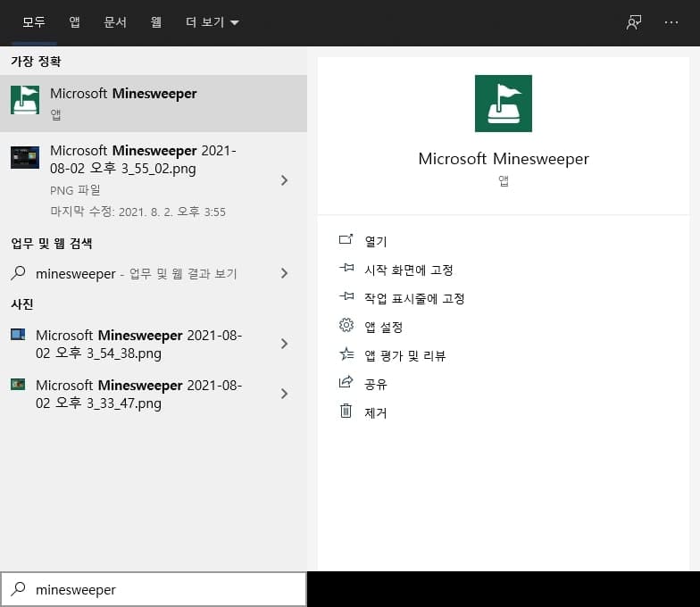This screenshot has height=607, width=700.
Task: Click the large Minesweeper icon in preview pane
Action: 504,104
